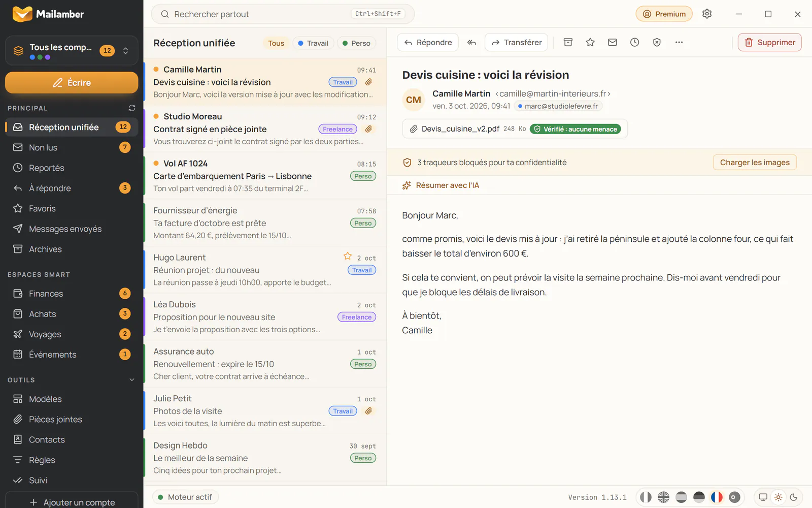Image resolution: width=812 pixels, height=508 pixels.
Task: Open the three-dots more actions menu
Action: coord(679,42)
